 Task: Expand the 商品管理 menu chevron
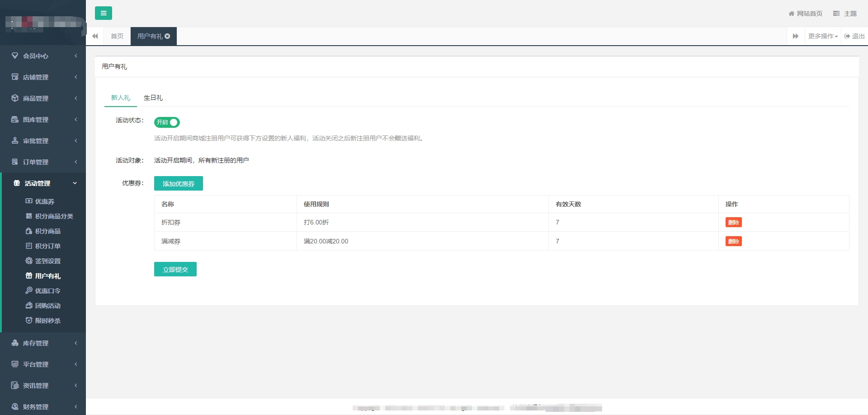(x=75, y=98)
